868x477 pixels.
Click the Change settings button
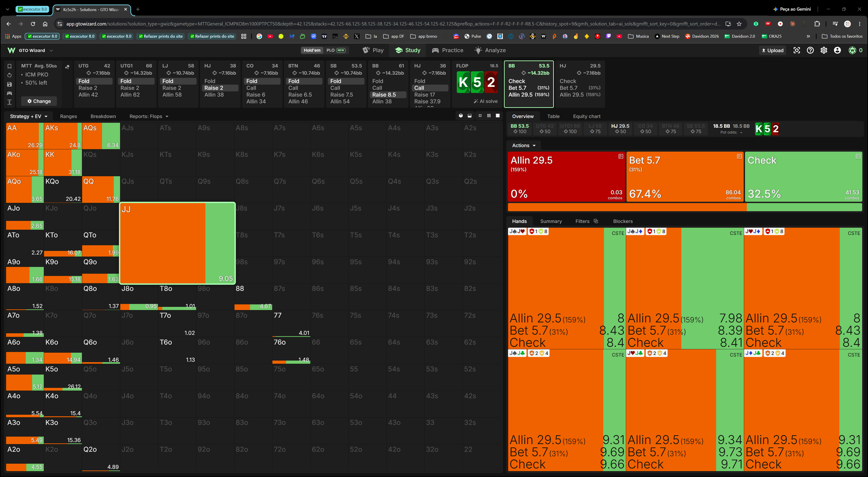[39, 101]
